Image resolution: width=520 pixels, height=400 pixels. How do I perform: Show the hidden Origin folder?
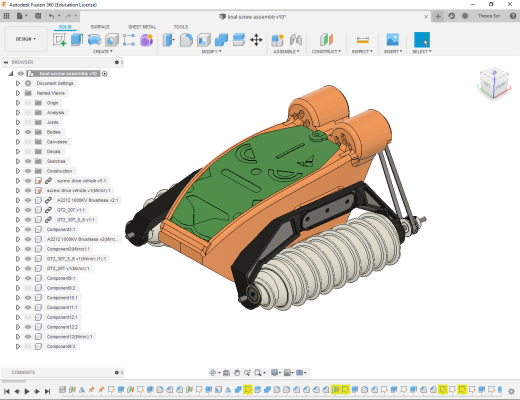(28, 103)
